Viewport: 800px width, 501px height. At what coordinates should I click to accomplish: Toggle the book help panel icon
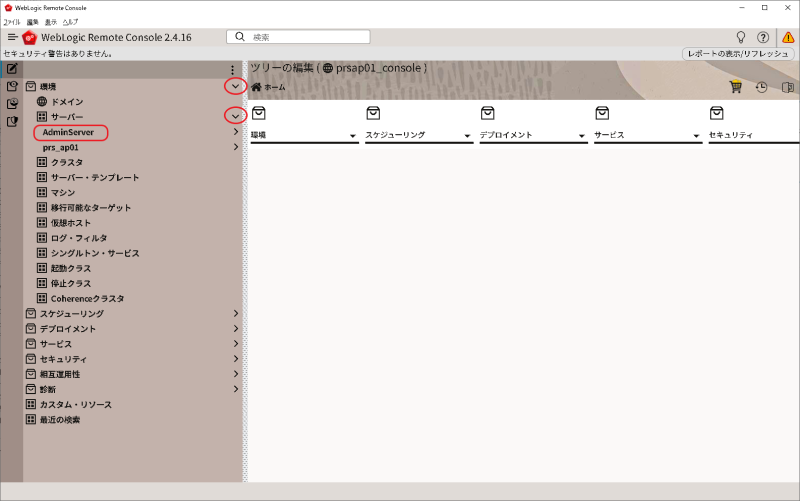coord(788,87)
